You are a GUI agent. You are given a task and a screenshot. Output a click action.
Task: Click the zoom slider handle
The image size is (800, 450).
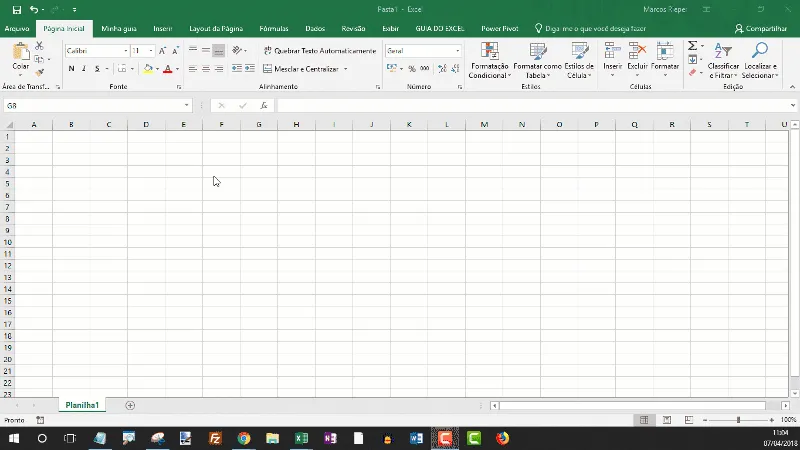point(738,420)
